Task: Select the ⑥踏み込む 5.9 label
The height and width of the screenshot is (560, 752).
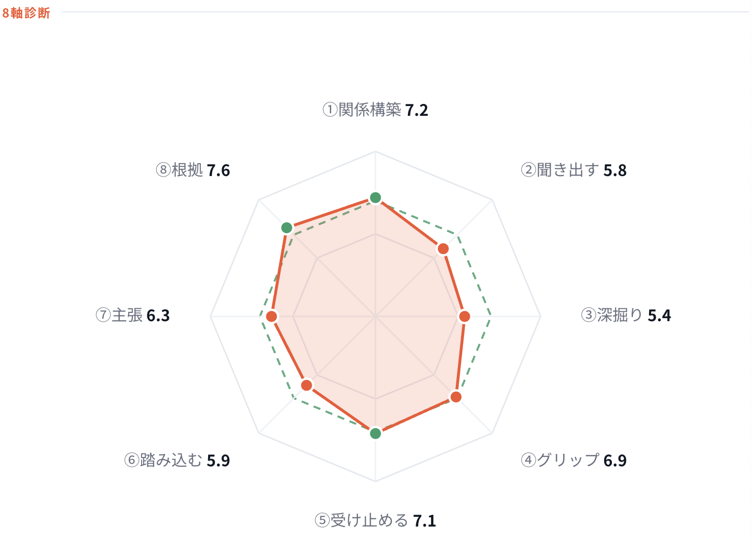Action: (x=177, y=460)
